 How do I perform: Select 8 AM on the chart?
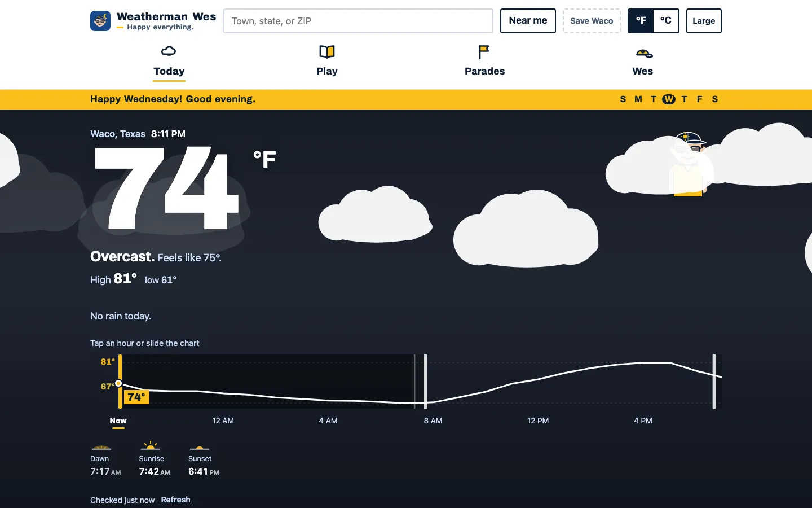pyautogui.click(x=433, y=421)
